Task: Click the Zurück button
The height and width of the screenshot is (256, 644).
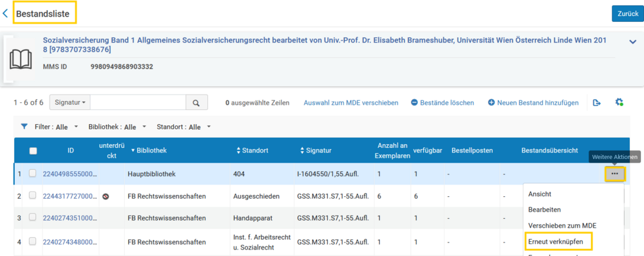Action: click(628, 14)
